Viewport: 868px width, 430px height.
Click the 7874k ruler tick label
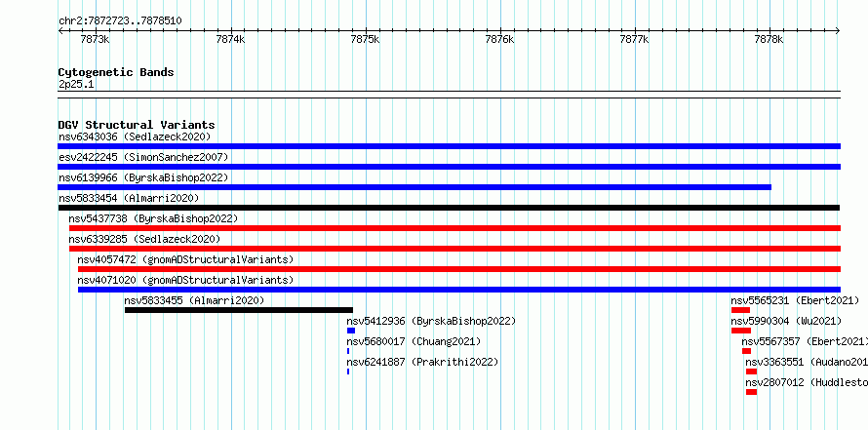(x=230, y=39)
